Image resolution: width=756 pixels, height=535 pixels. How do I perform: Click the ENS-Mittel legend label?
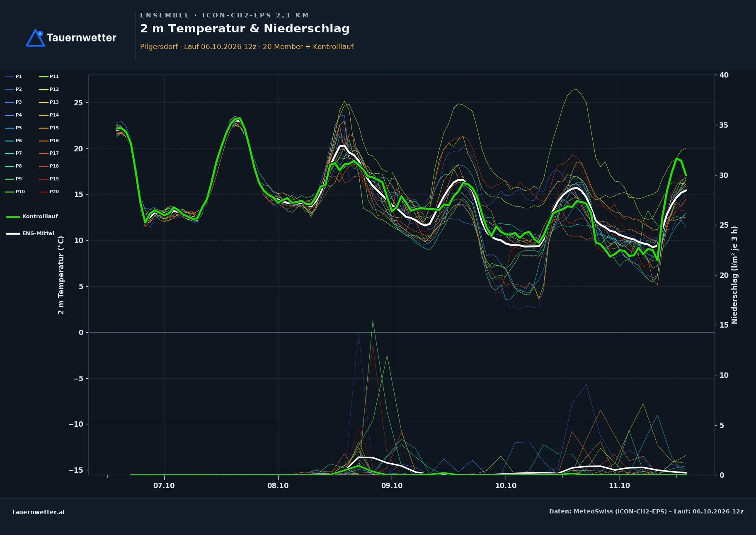coord(38,233)
